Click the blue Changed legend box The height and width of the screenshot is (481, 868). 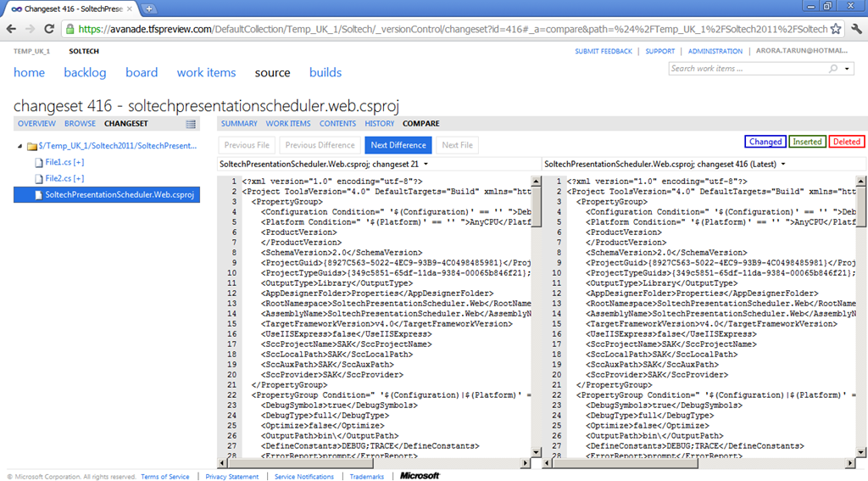point(765,142)
